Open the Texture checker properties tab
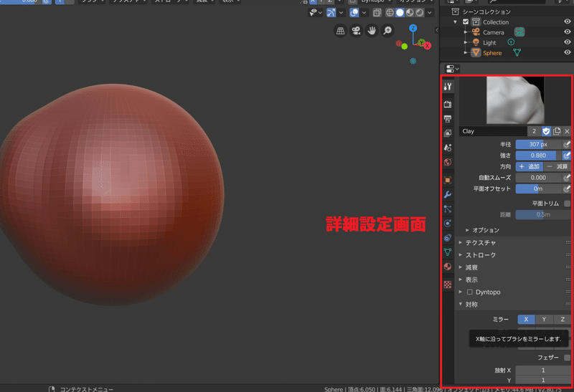Screen dimensions: 574x392 pyautogui.click(x=448, y=285)
